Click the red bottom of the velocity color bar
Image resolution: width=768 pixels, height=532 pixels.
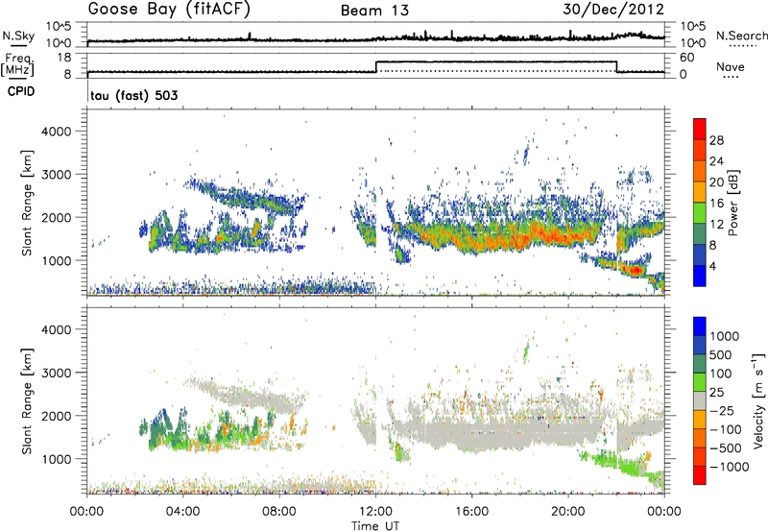tap(700, 475)
